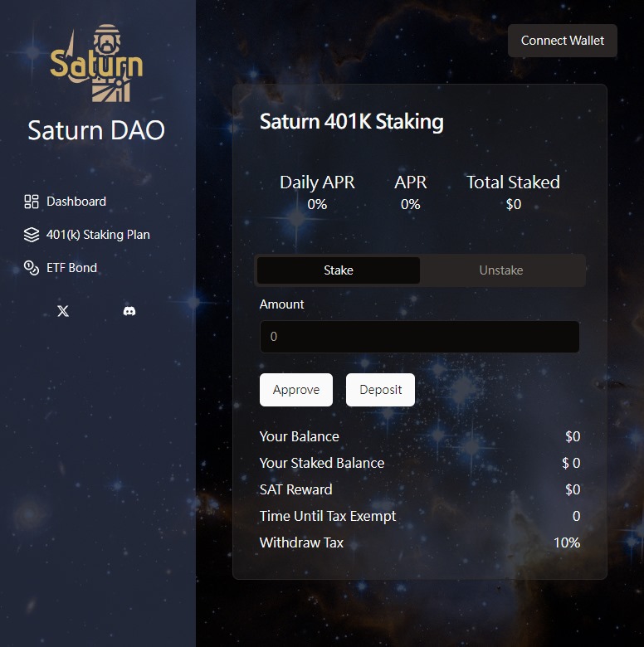644x647 pixels.
Task: Click the 401(k) Staking Plan layers icon
Action: pos(32,235)
